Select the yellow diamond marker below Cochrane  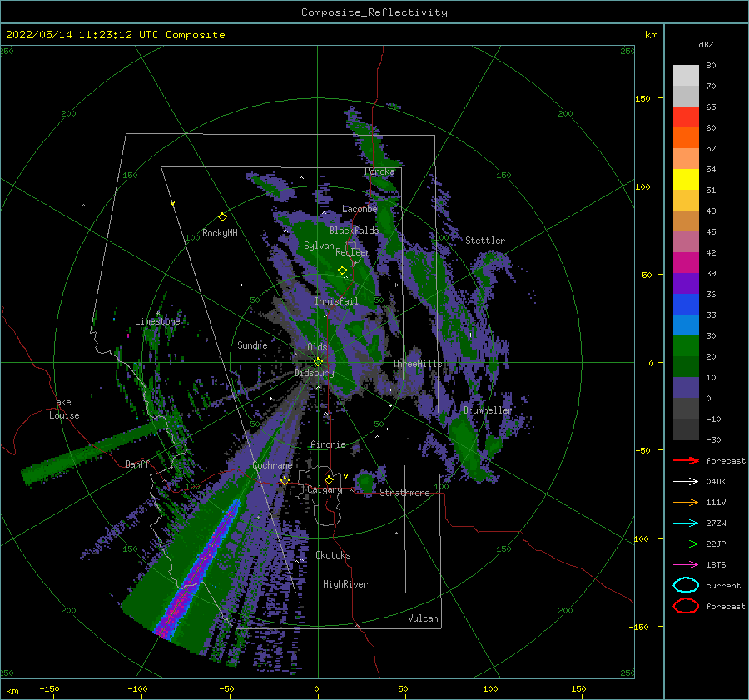(x=285, y=481)
